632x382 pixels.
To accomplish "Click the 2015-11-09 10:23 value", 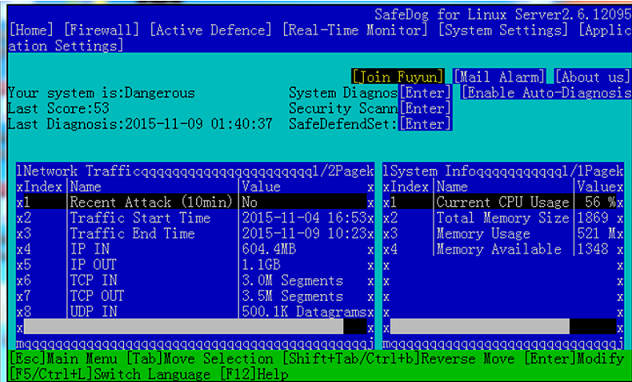I will (x=304, y=234).
